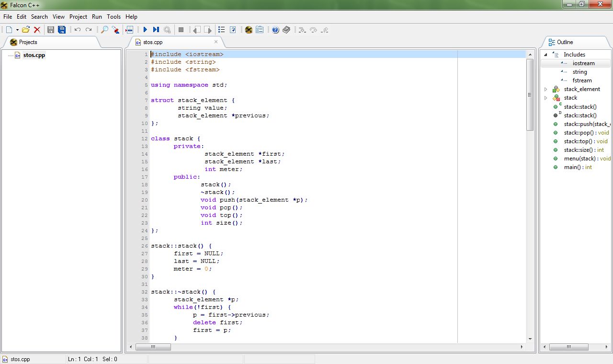Open the new file dropdown arrow
The image size is (613, 364).
[16, 29]
